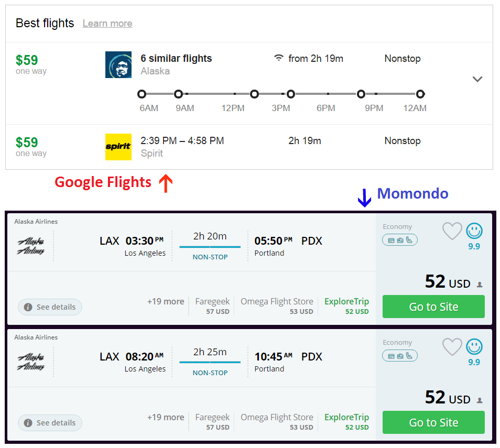Favorite the 3:30 PM flight via heart icon
Image resolution: width=500 pixels, height=448 pixels.
pyautogui.click(x=452, y=231)
